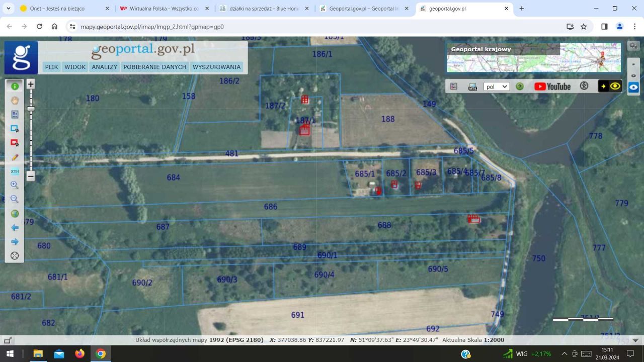The width and height of the screenshot is (644, 362).
Task: Go to next map view arrow
Action: (15, 241)
